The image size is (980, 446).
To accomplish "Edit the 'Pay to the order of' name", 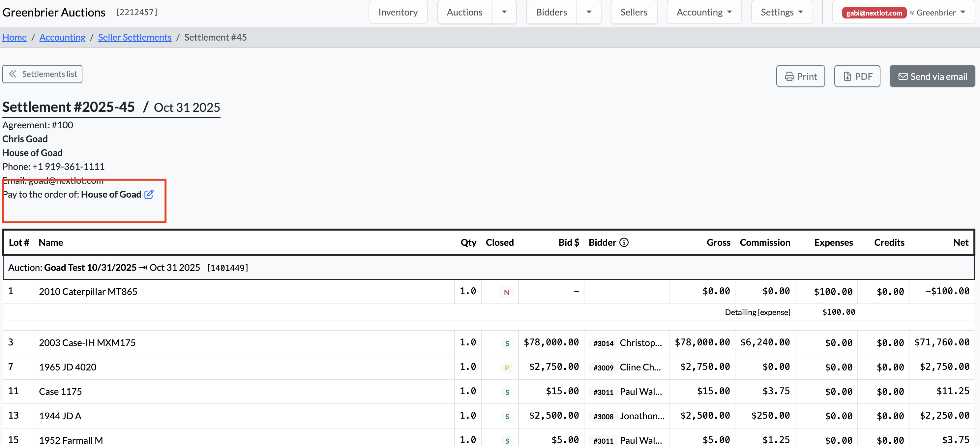I will [x=149, y=194].
